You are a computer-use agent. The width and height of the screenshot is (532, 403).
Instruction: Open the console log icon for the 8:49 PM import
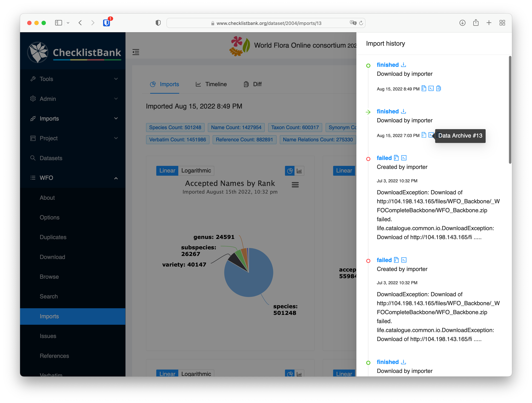click(x=431, y=88)
